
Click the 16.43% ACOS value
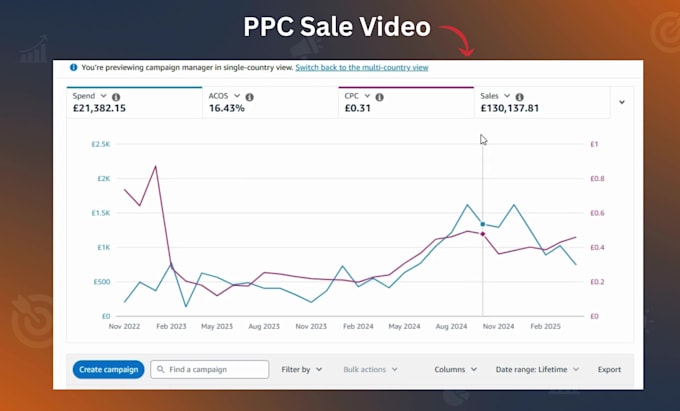tap(227, 108)
